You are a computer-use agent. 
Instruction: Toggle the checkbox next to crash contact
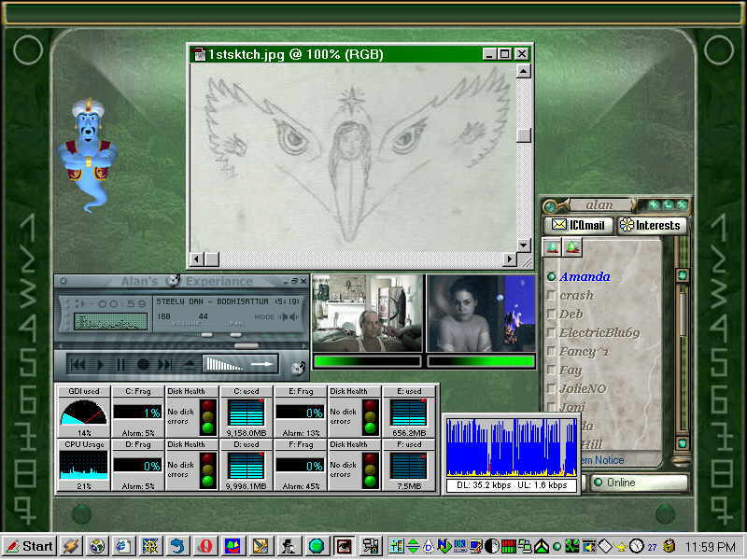[552, 296]
